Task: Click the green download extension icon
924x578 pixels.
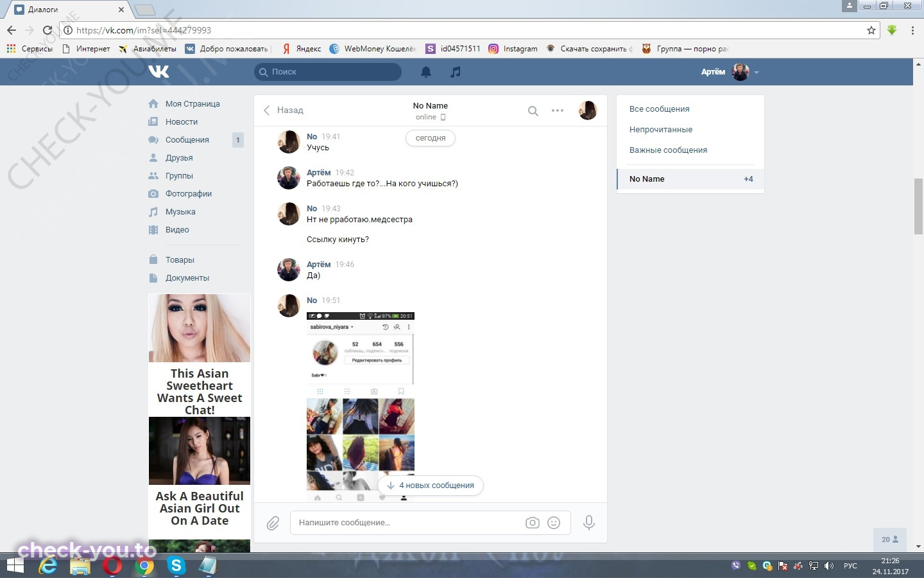Action: (892, 30)
